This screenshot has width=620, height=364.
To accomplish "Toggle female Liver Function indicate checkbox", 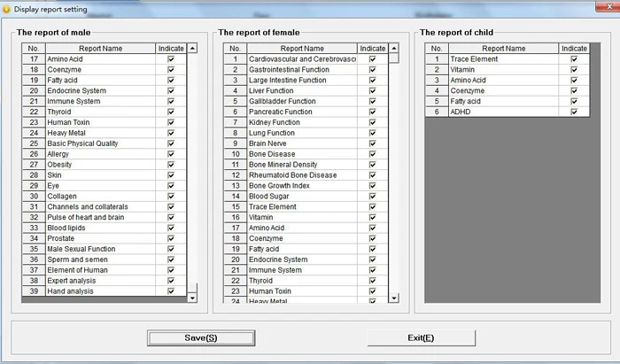I will pos(373,90).
